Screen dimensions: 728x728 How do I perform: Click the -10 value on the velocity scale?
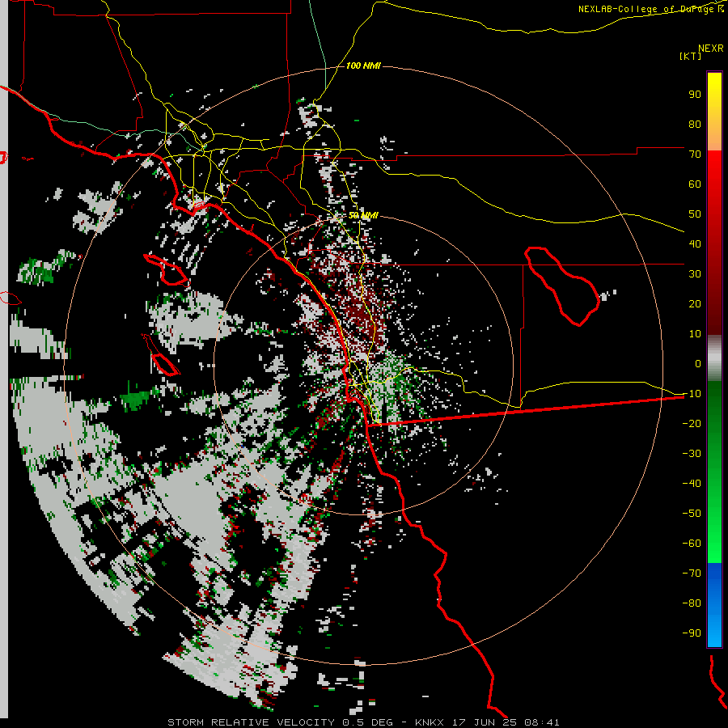692,394
